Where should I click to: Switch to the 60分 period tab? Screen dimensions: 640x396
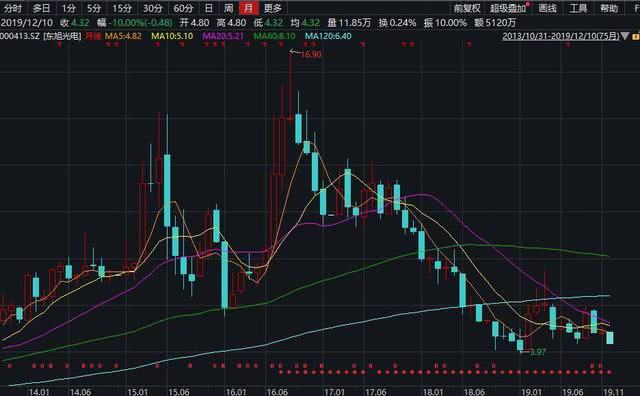183,8
